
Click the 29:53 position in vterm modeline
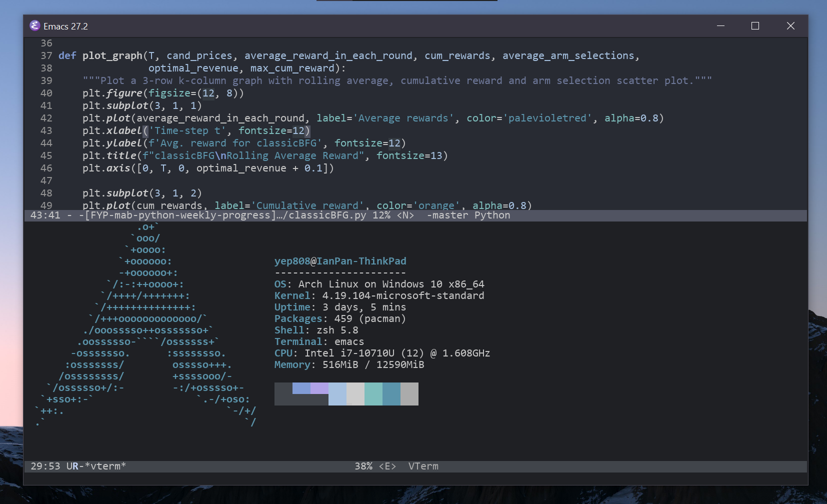(x=45, y=466)
